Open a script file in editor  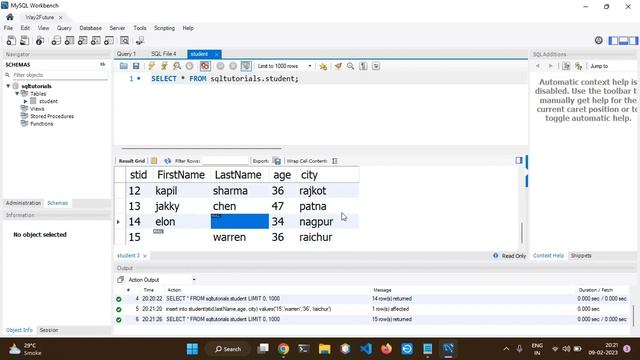(x=124, y=66)
